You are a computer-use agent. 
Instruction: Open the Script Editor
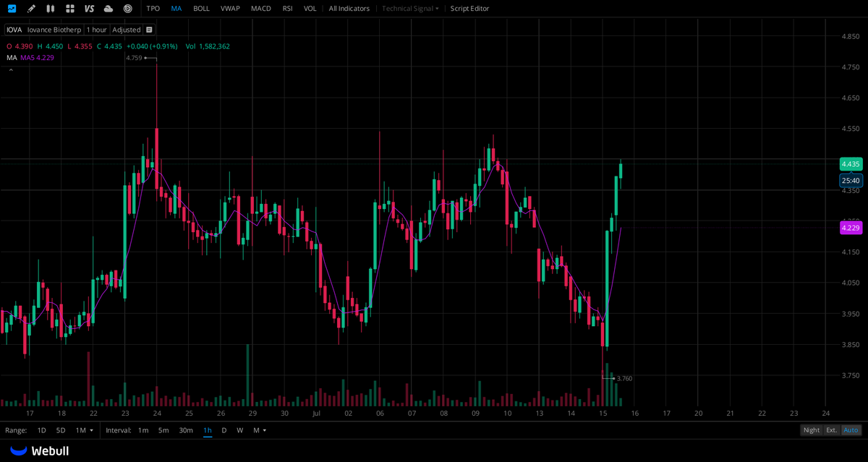pos(469,9)
